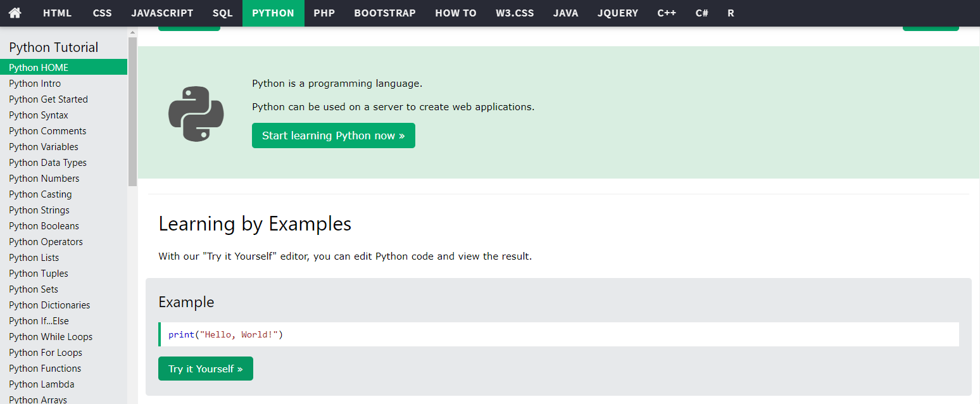Image resolution: width=980 pixels, height=404 pixels.
Task: Select Python Lists in sidebar
Action: pyautogui.click(x=63, y=257)
